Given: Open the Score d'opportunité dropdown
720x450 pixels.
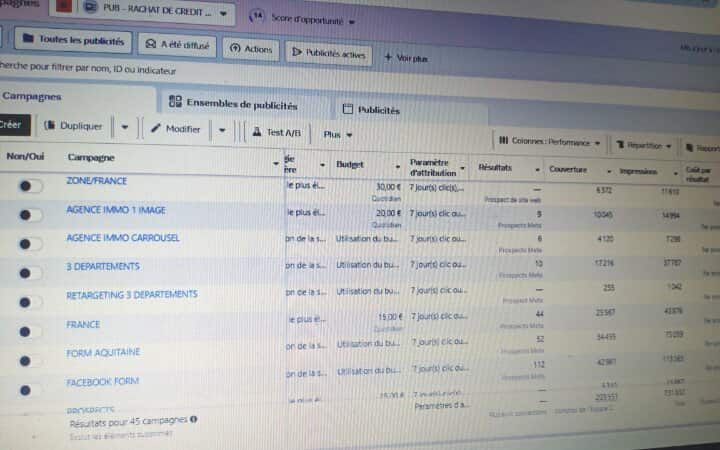Looking at the screenshot, I should [x=313, y=21].
